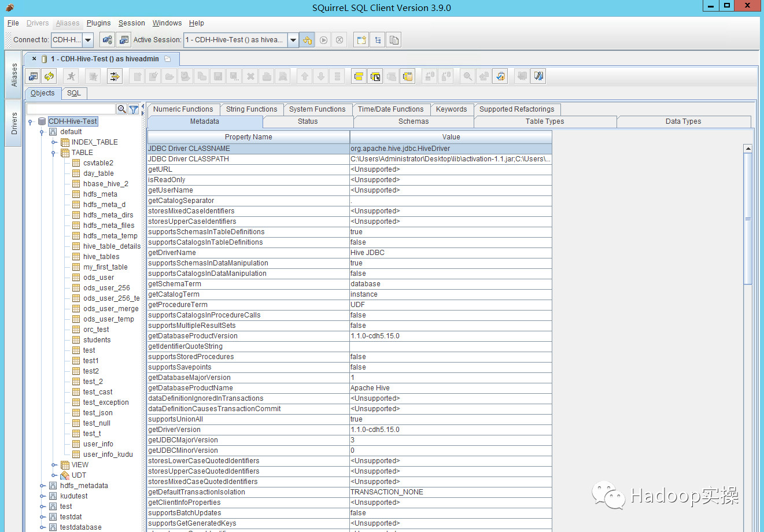Viewport: 764px width, 532px height.
Task: Click the down arrow toolbar icon
Action: tap(321, 76)
